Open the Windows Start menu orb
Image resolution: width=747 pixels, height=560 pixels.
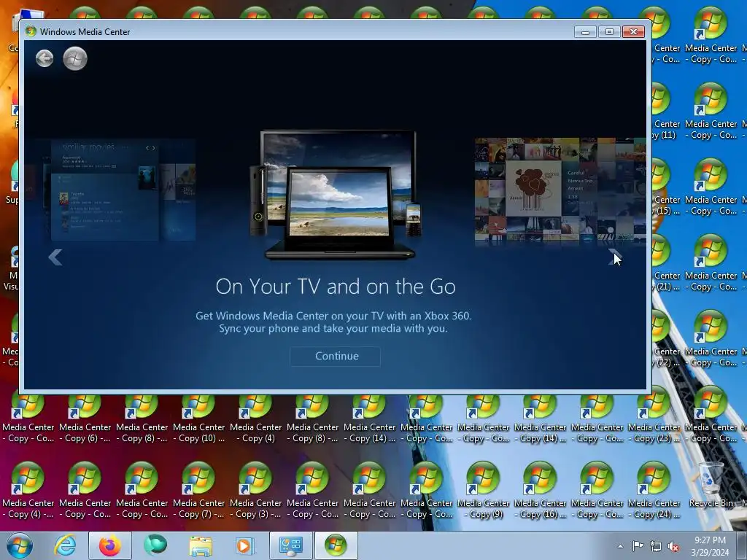(20, 545)
